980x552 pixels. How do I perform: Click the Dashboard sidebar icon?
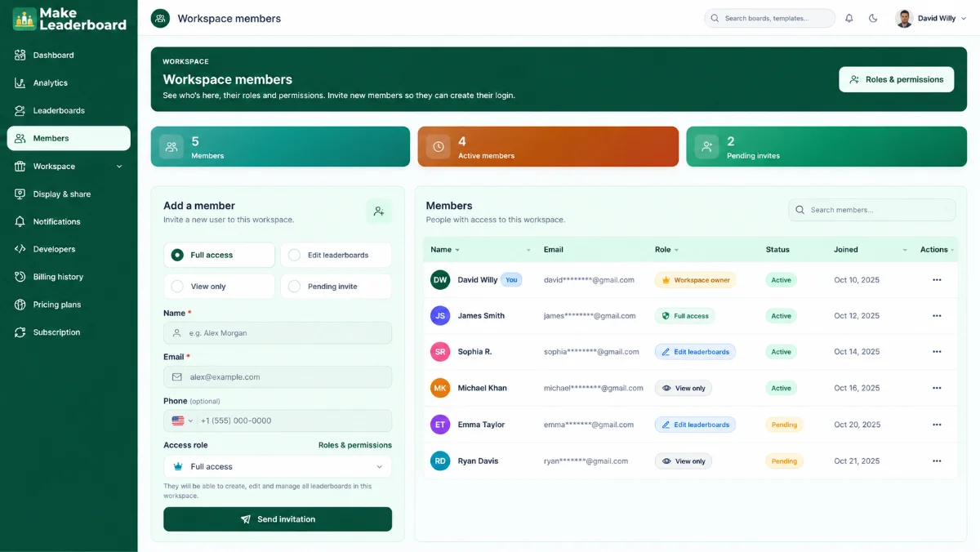pyautogui.click(x=20, y=56)
